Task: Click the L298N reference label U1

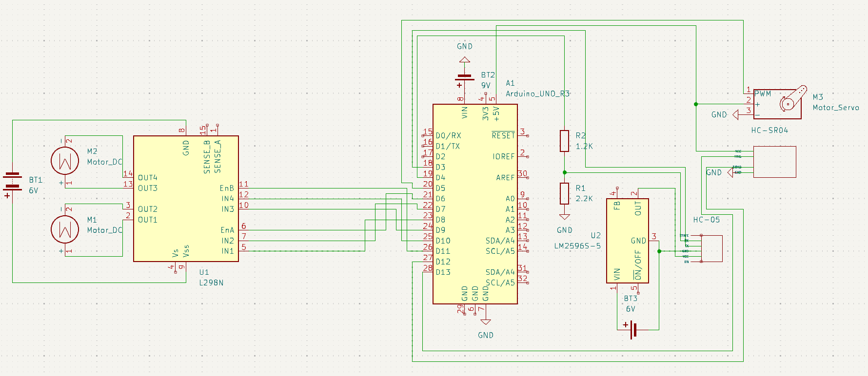Action: (204, 272)
